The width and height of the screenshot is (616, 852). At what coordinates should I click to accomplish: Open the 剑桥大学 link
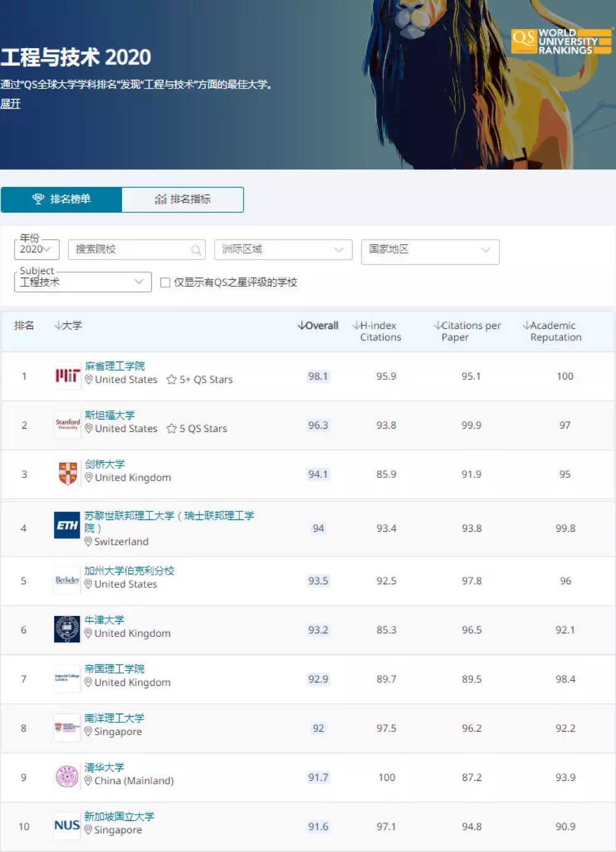click(x=105, y=464)
